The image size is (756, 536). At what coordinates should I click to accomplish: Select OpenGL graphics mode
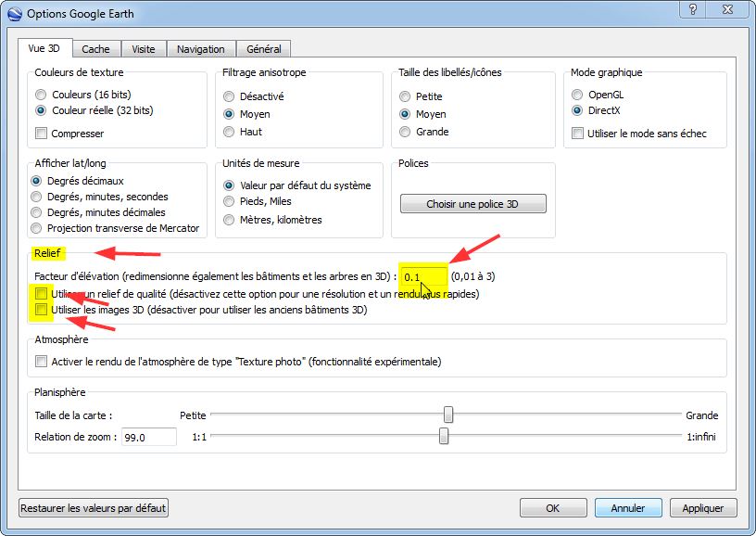click(598, 95)
